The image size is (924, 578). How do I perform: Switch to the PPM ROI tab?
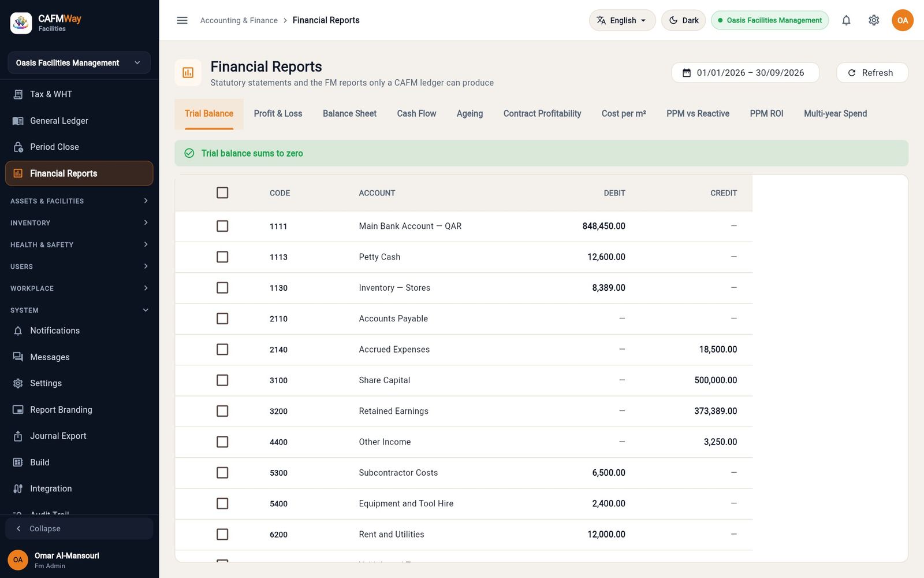click(766, 114)
